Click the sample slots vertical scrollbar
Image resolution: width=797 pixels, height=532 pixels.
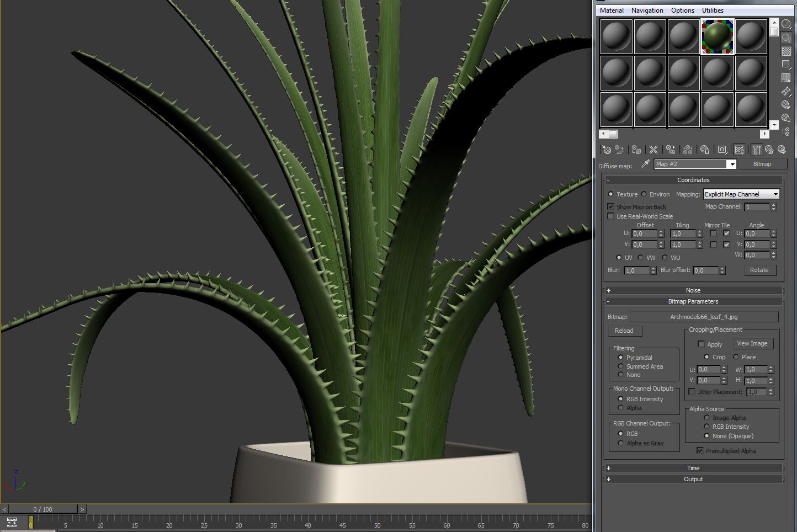[x=774, y=75]
